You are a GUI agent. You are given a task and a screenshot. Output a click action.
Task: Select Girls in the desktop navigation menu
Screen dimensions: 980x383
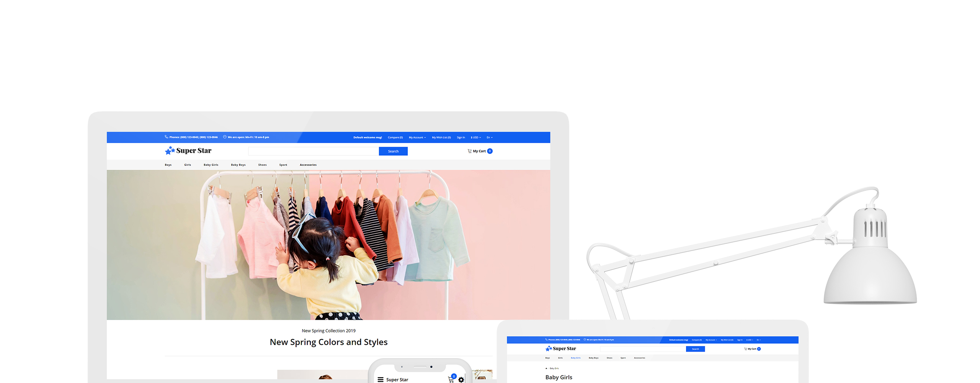click(x=188, y=165)
